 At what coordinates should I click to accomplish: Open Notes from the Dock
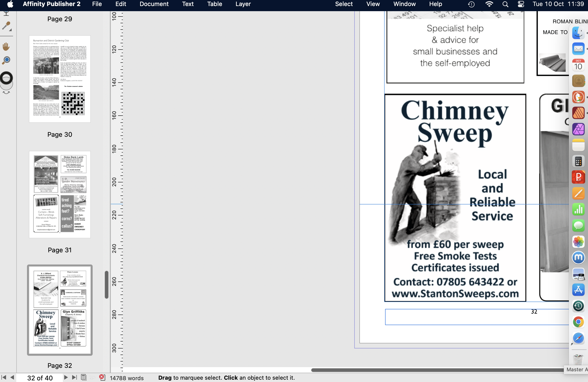point(578,145)
